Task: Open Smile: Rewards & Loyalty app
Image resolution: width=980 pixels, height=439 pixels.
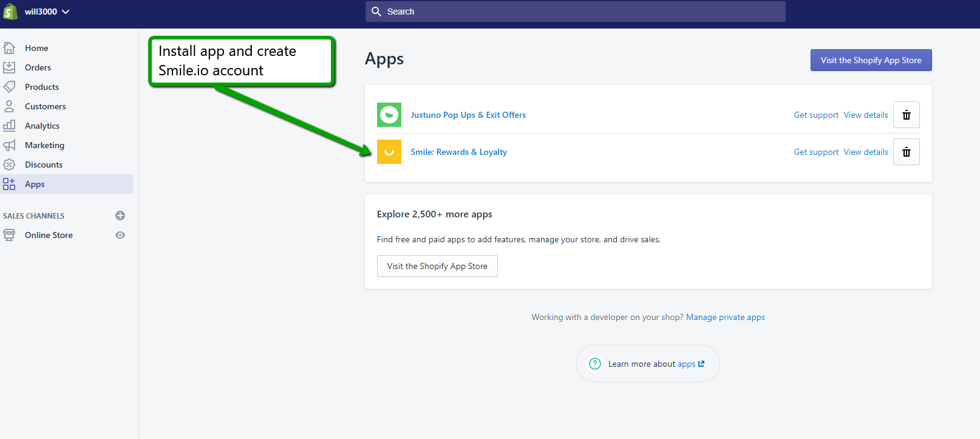Action: click(x=458, y=152)
